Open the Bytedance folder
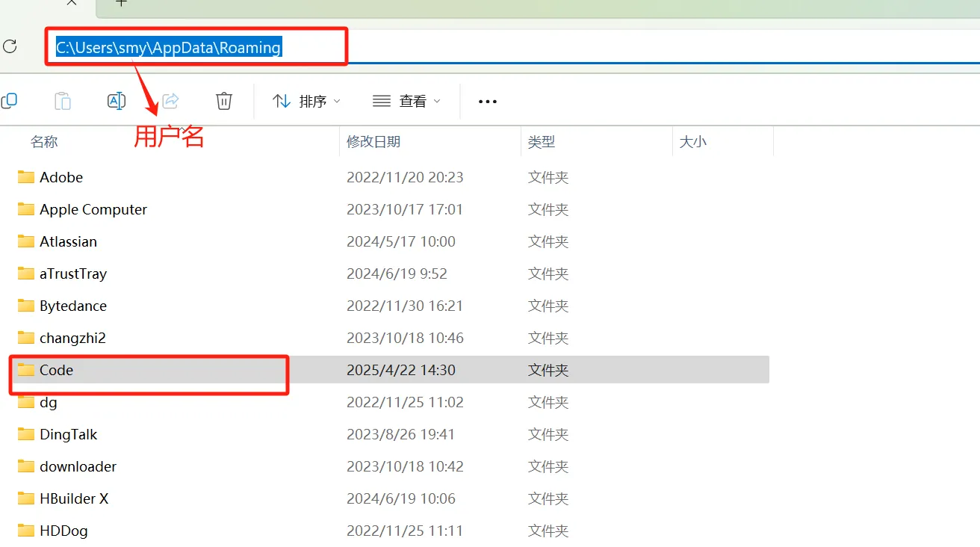980x547 pixels. tap(73, 306)
